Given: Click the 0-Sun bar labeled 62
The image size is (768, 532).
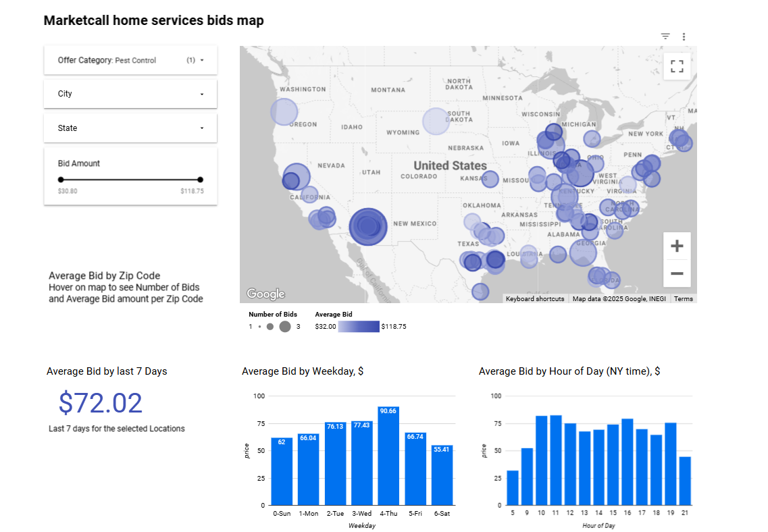Looking at the screenshot, I should point(282,471).
